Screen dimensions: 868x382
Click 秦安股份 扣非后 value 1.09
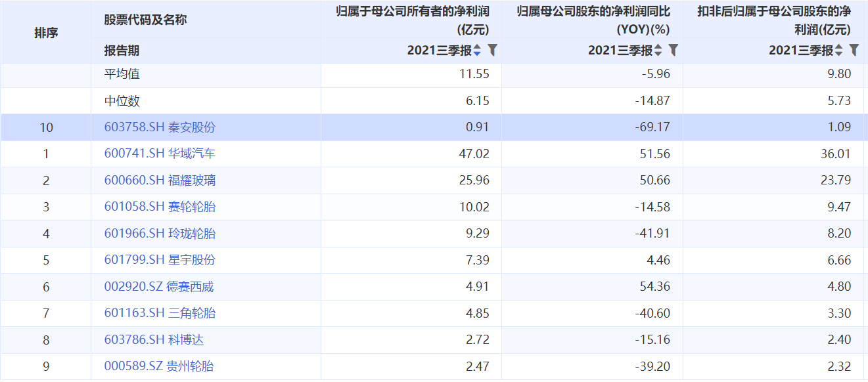tap(840, 127)
